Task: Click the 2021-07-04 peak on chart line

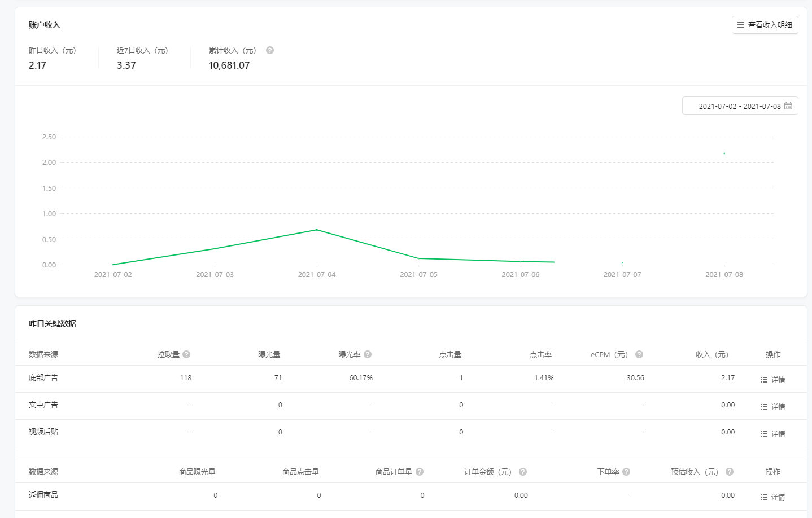Action: pos(317,230)
